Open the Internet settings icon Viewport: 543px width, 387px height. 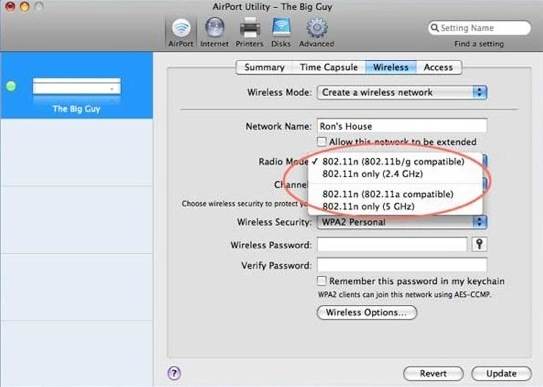pyautogui.click(x=214, y=32)
